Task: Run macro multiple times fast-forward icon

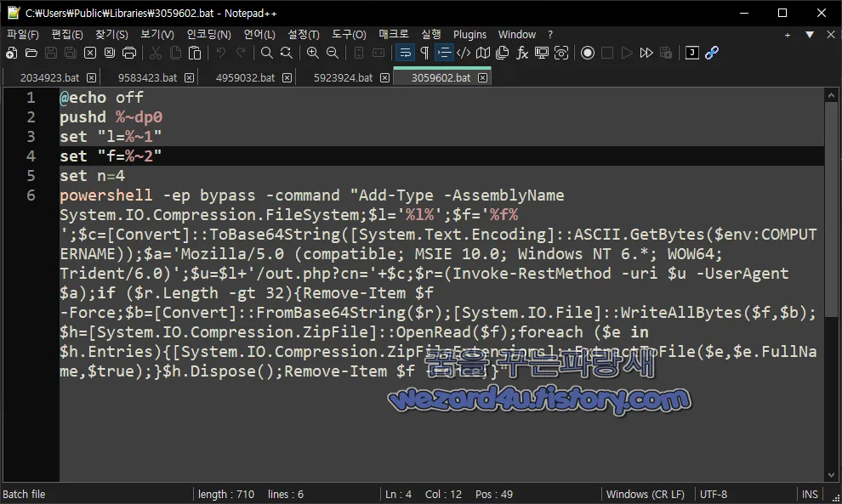Action: 646,53
